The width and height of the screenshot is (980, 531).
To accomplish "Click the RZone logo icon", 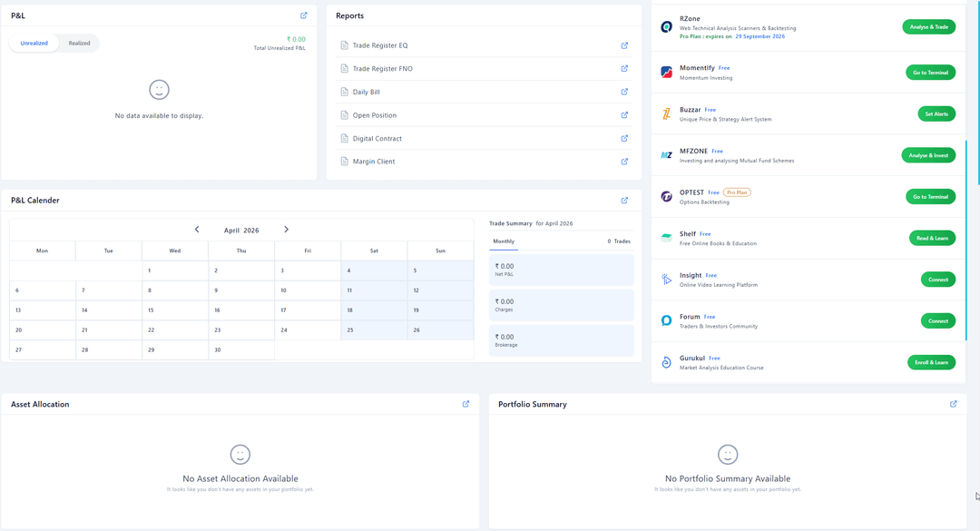I will click(x=666, y=27).
